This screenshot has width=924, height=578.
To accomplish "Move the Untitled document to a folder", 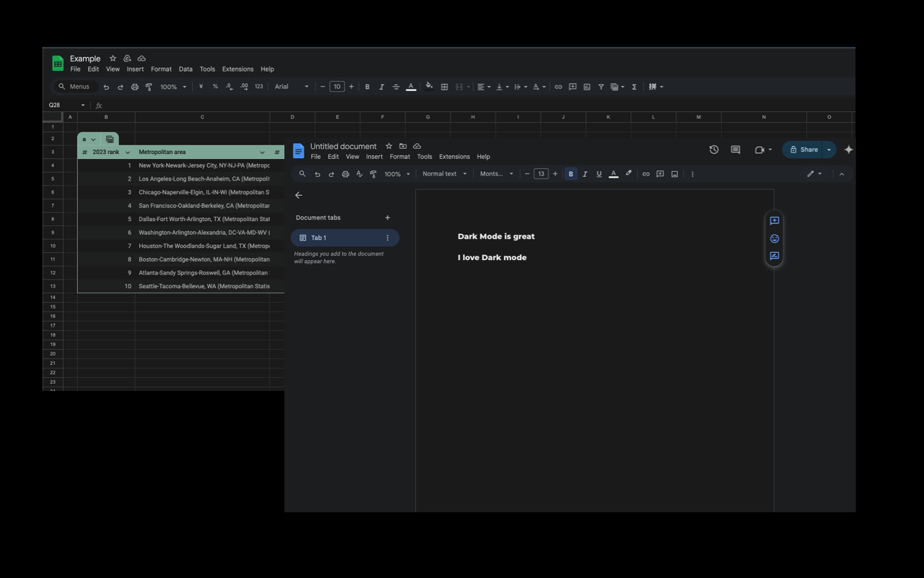I will click(403, 146).
